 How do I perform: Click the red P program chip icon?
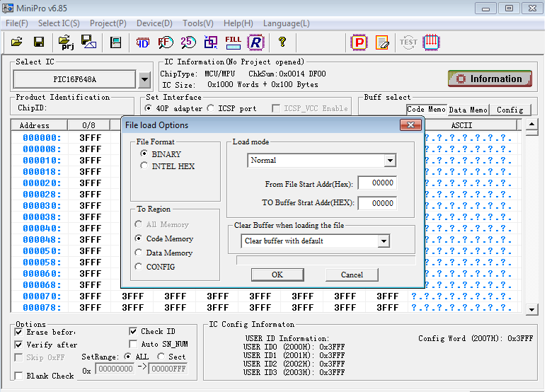pyautogui.click(x=359, y=42)
